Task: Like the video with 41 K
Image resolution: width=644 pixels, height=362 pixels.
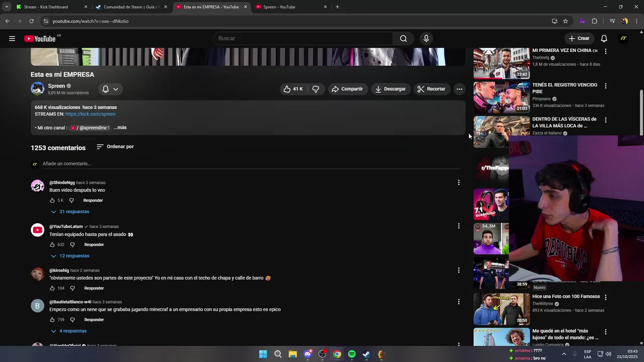Action: [293, 89]
